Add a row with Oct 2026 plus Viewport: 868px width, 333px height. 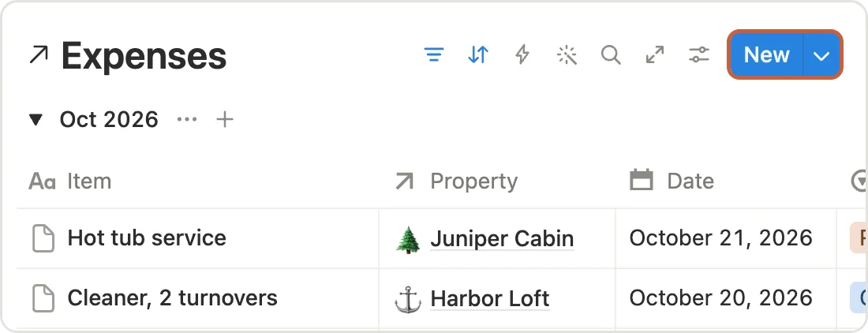[x=224, y=119]
